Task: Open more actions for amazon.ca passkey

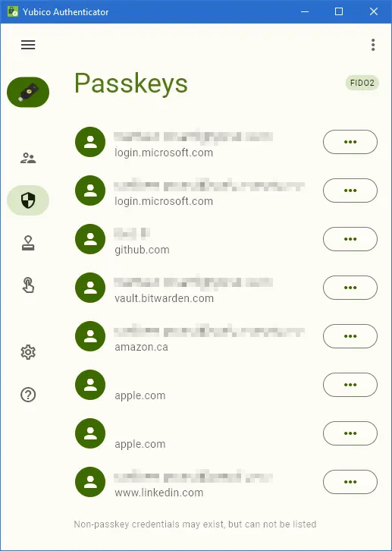Action: tap(350, 336)
